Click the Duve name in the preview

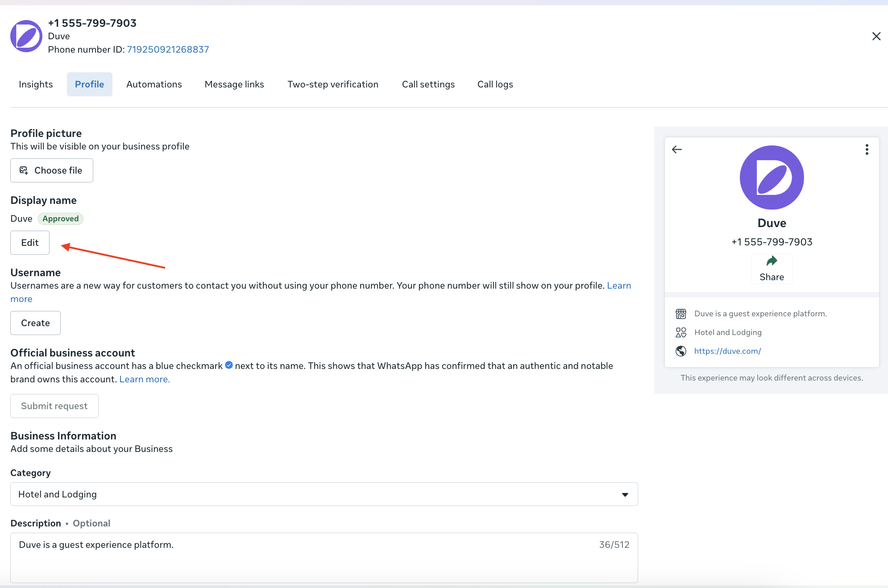click(772, 223)
